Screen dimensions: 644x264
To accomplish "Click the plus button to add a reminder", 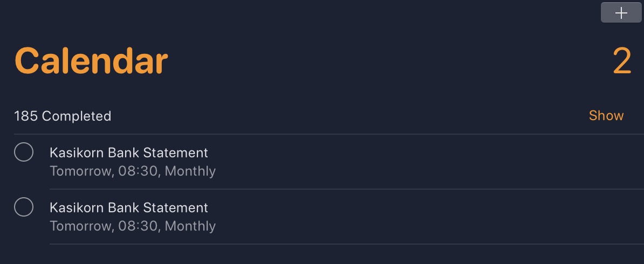I will (x=621, y=13).
